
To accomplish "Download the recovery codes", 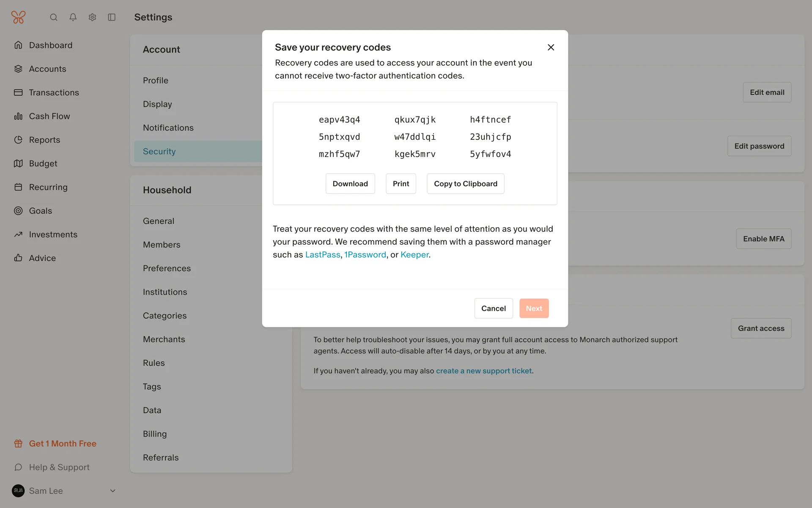I will point(350,184).
